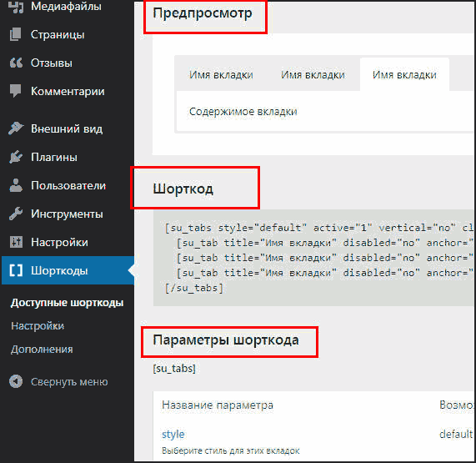Click the speech bubble Comments icon
The width and height of the screenshot is (476, 463).
[x=16, y=91]
